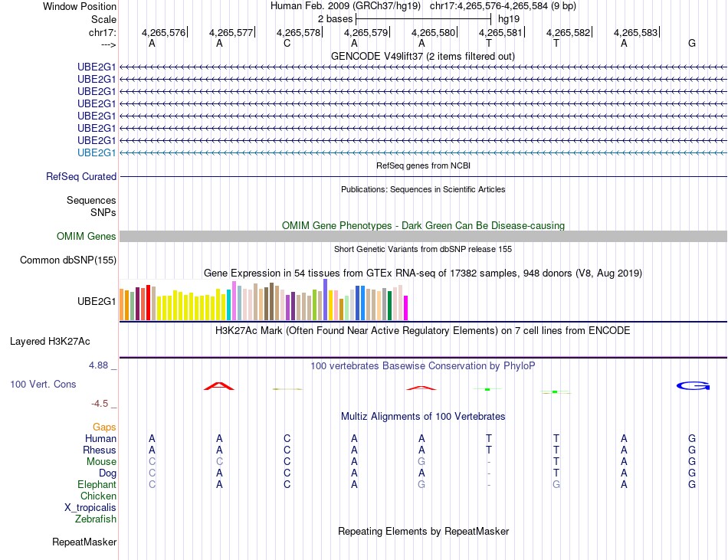Click base G in the ruler sequence row
This screenshot has height=560, width=728.
point(692,44)
